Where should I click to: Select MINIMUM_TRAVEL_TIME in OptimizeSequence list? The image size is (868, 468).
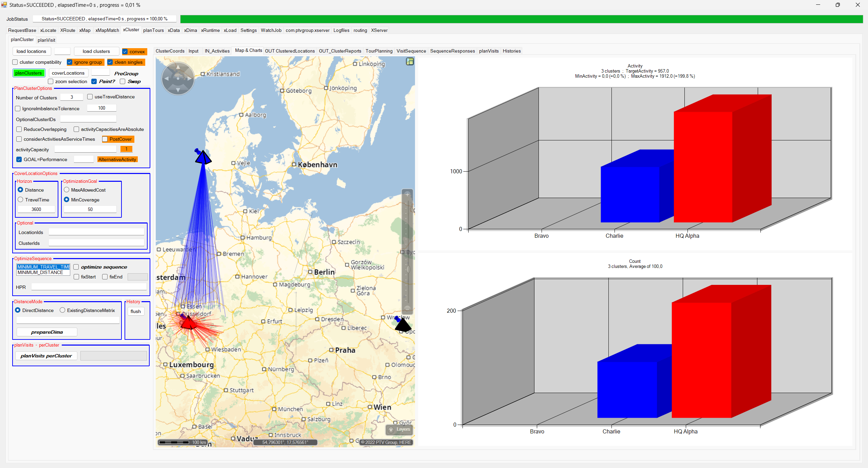coord(43,267)
